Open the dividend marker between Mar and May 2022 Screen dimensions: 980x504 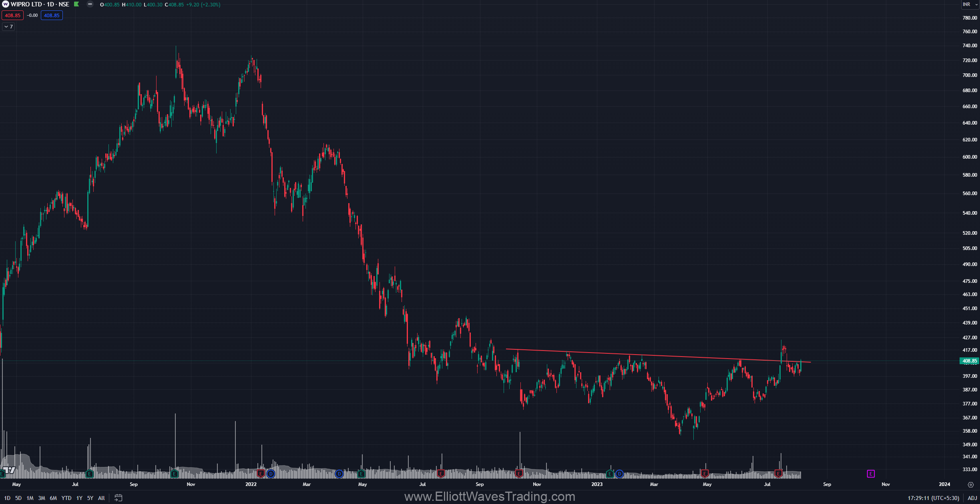click(339, 474)
